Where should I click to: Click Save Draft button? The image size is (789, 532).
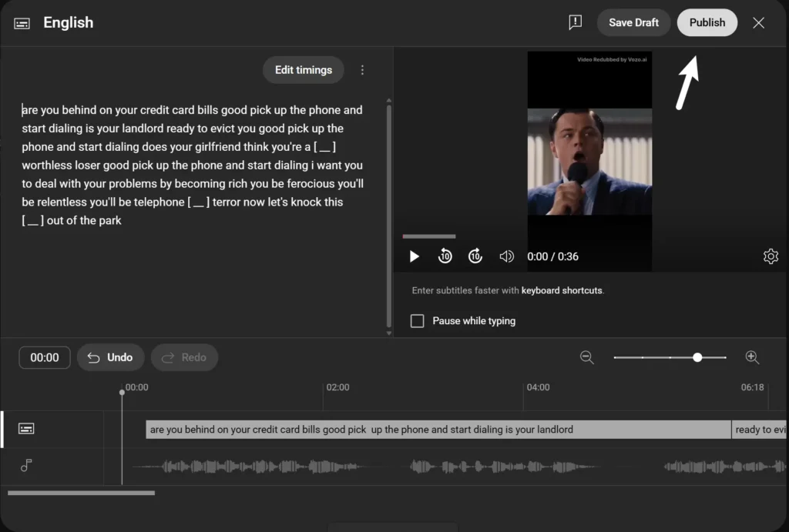(x=633, y=22)
